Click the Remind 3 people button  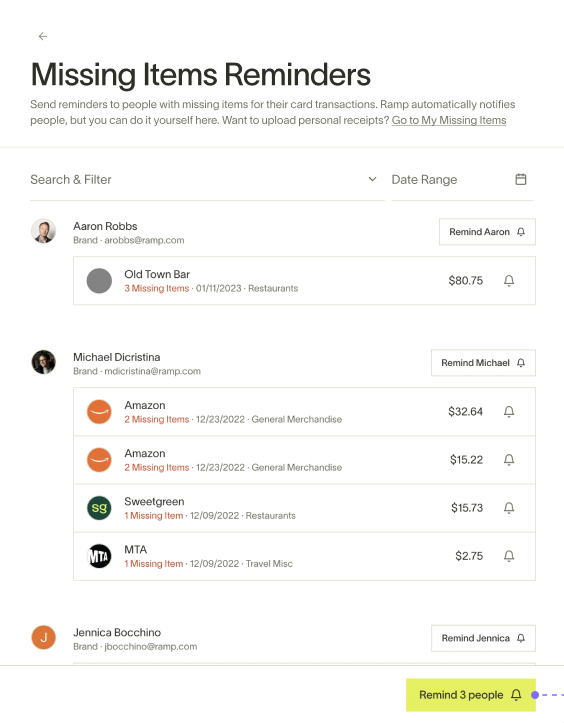471,695
